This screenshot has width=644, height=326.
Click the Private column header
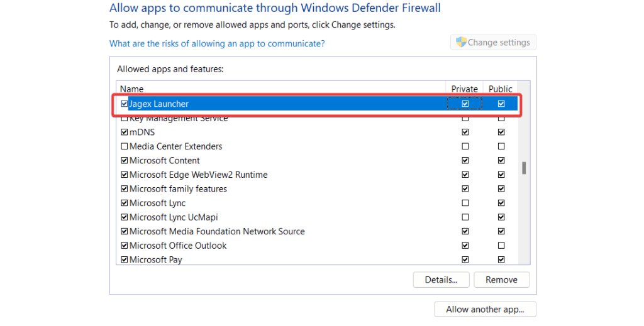[465, 89]
